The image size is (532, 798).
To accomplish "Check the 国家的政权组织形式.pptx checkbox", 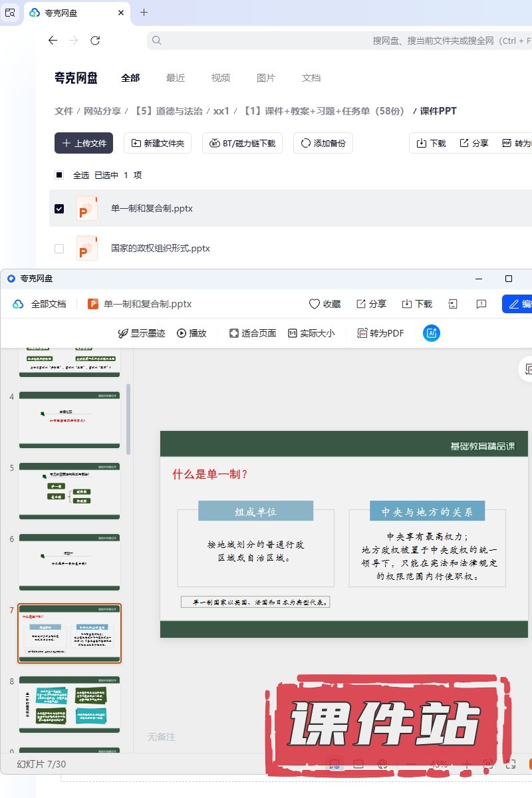I will click(x=59, y=249).
